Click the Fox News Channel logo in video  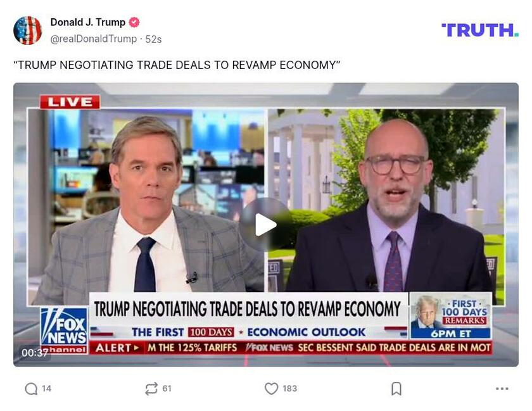coord(64,331)
